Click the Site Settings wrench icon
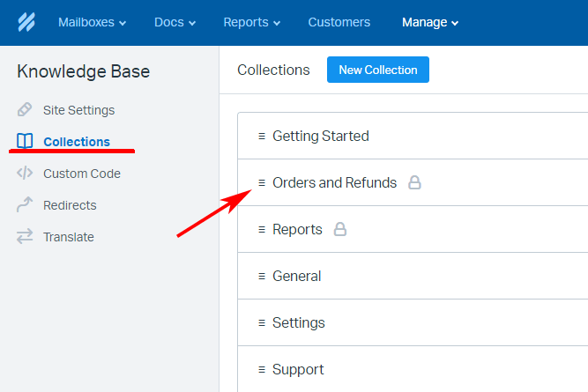The image size is (588, 392). pyautogui.click(x=26, y=110)
